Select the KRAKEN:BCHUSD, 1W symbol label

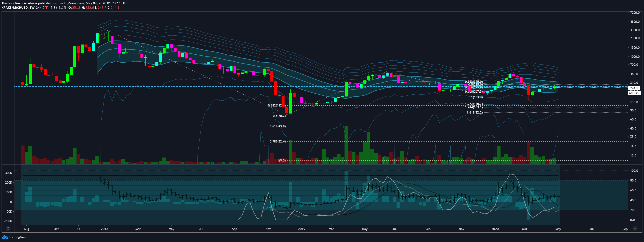tap(18, 7)
